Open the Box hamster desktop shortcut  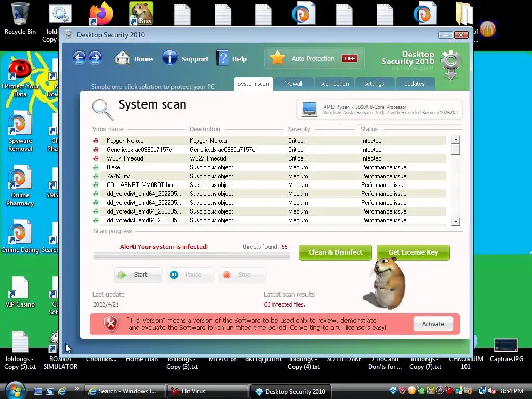(141, 14)
